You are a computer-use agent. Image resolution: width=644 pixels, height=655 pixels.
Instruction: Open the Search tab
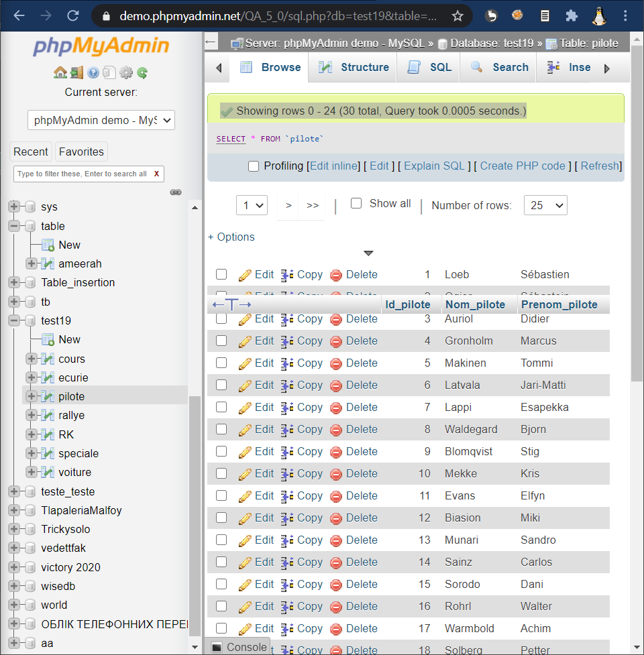click(498, 67)
